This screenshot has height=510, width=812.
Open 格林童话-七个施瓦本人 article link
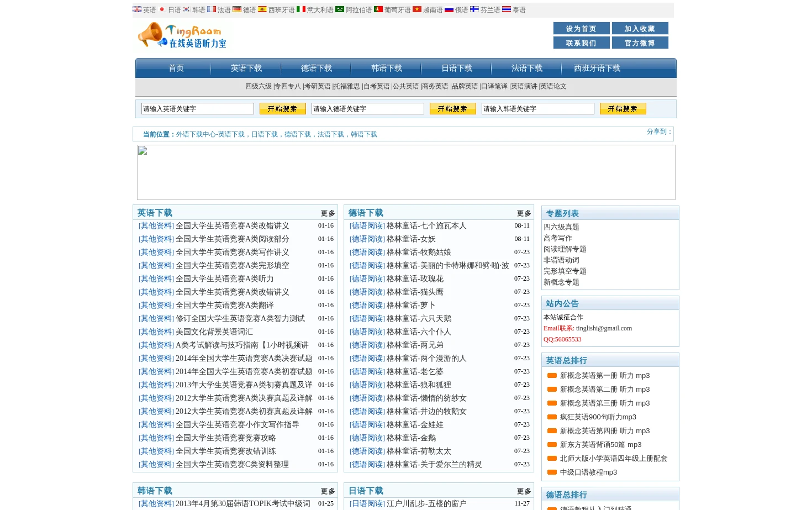(426, 226)
